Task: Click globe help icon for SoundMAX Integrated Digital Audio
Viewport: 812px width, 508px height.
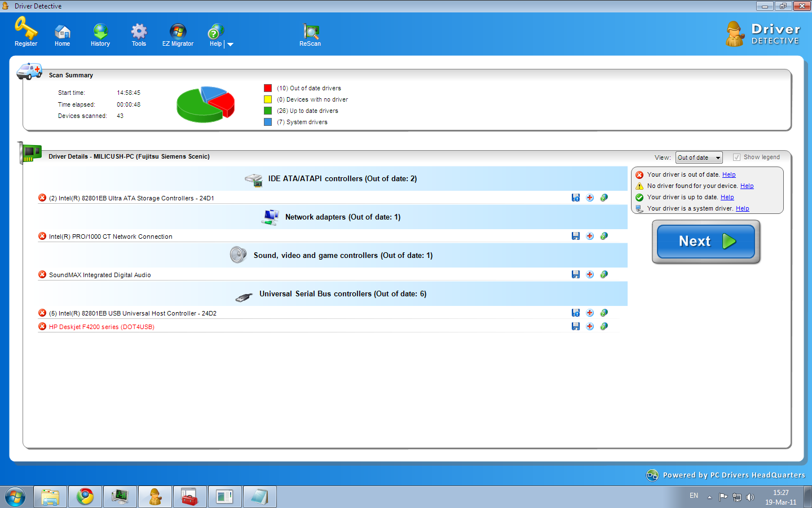Action: tap(604, 274)
